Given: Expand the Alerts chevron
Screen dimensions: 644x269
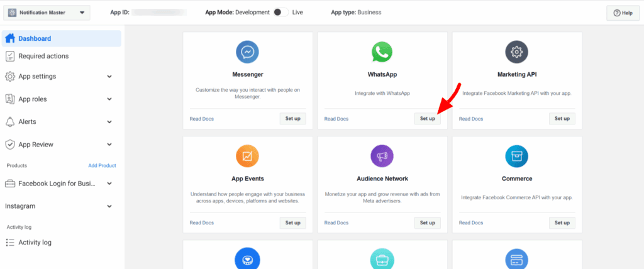Looking at the screenshot, I should point(109,122).
